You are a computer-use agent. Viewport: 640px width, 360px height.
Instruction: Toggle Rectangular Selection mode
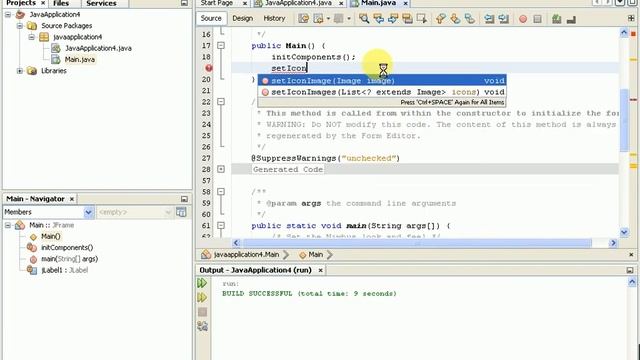(422, 19)
